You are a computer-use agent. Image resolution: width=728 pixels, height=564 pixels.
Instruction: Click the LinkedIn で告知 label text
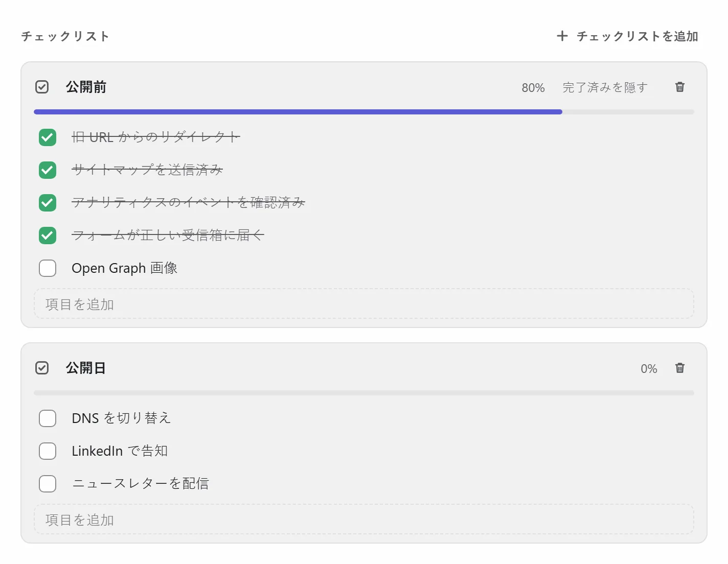pyautogui.click(x=120, y=451)
